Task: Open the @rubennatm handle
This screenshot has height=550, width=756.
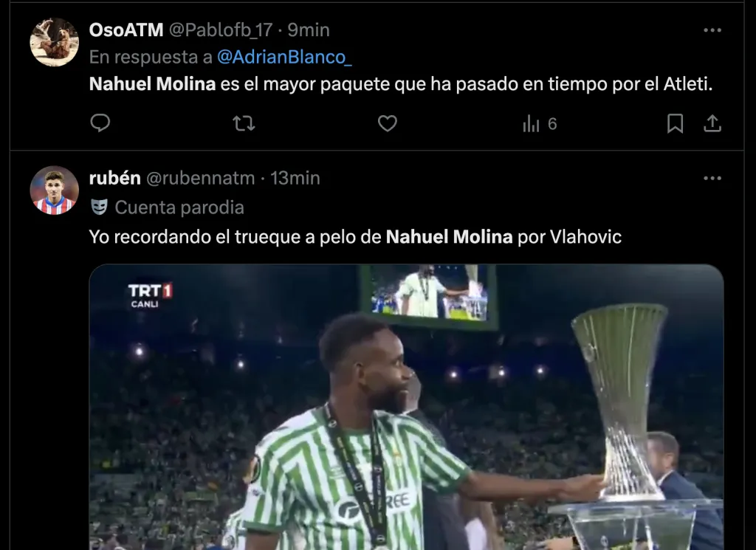Action: 200,178
